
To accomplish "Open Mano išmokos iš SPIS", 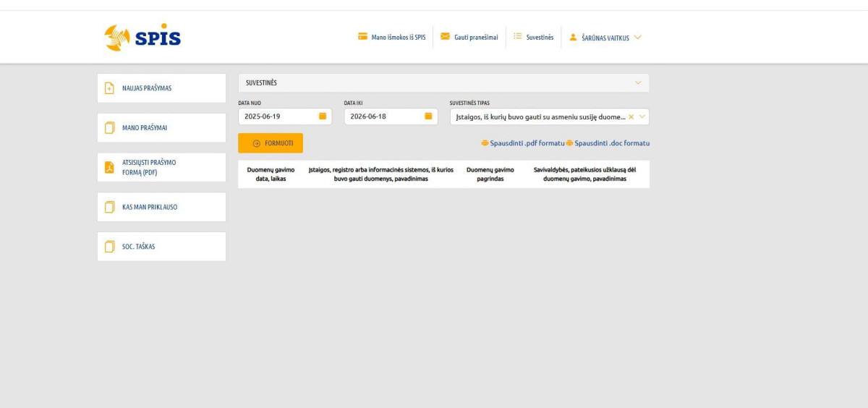I will pos(392,37).
